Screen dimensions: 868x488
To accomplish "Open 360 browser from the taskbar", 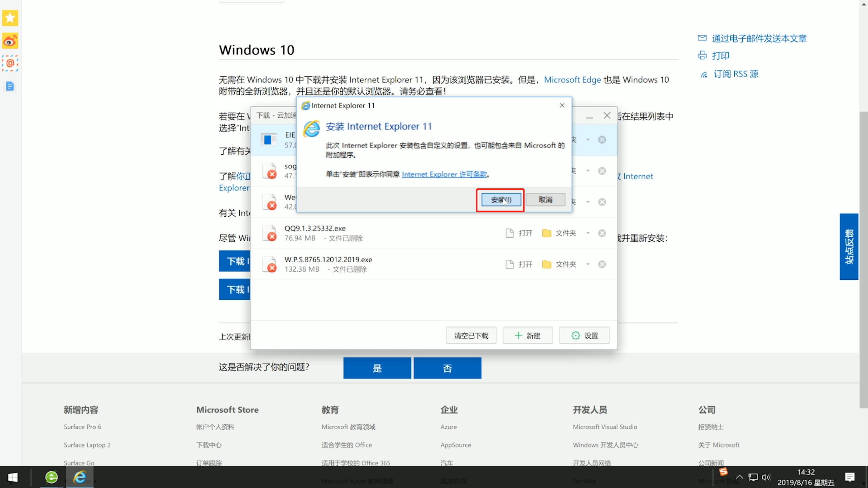I will pyautogui.click(x=51, y=477).
